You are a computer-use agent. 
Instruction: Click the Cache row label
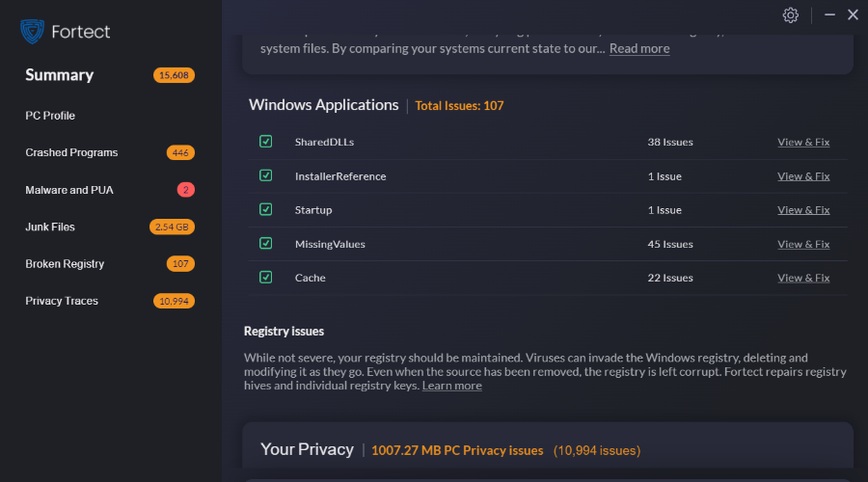click(x=310, y=279)
